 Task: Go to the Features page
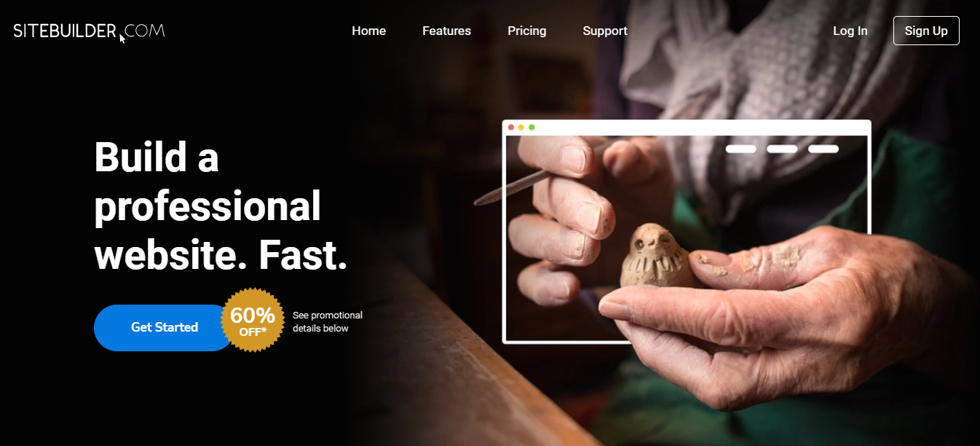[x=446, y=31]
